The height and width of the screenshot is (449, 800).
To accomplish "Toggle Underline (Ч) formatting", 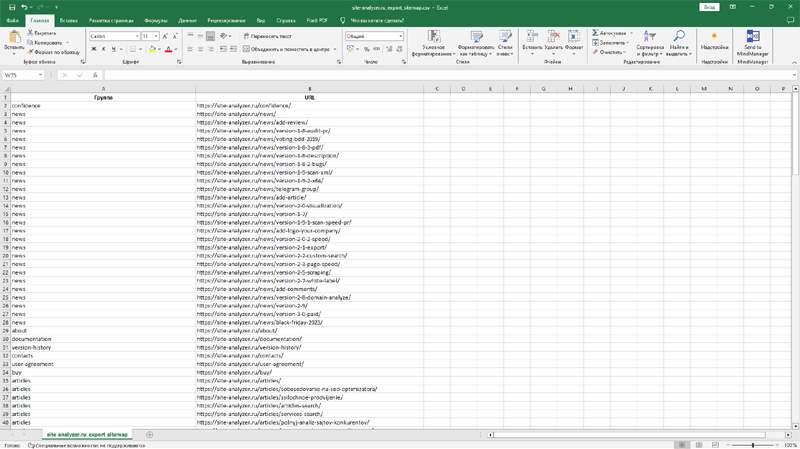I will (x=113, y=49).
